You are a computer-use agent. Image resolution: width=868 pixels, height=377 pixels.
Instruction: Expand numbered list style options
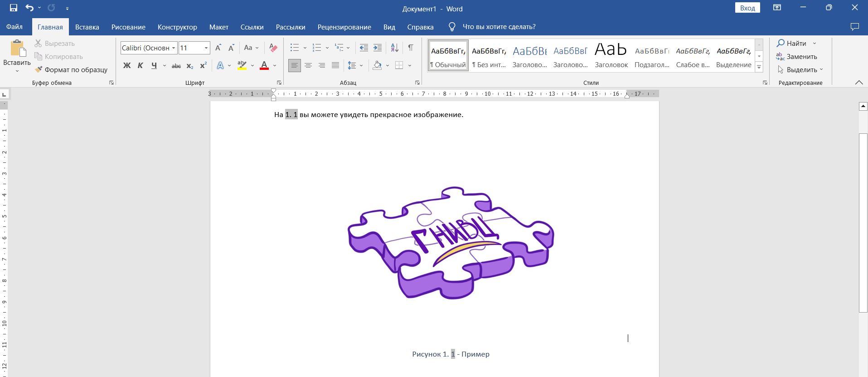pyautogui.click(x=327, y=48)
